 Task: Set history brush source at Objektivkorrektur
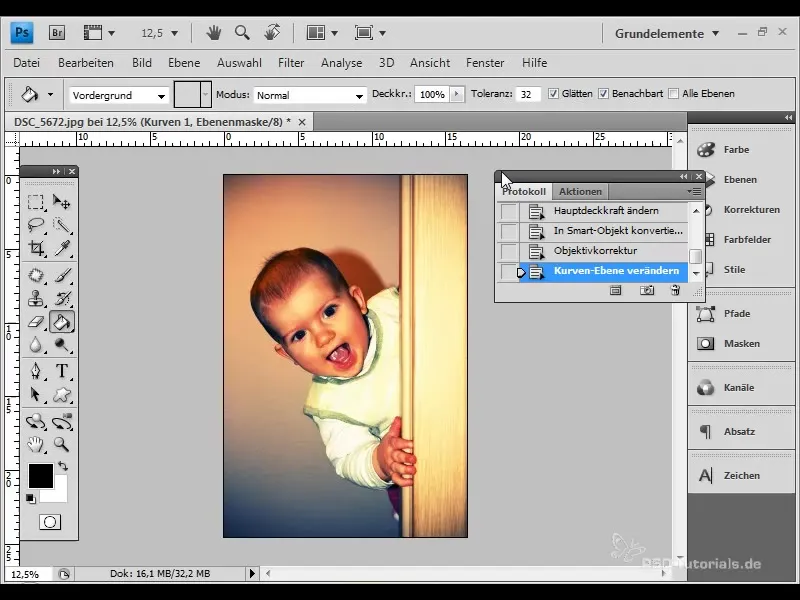[509, 251]
